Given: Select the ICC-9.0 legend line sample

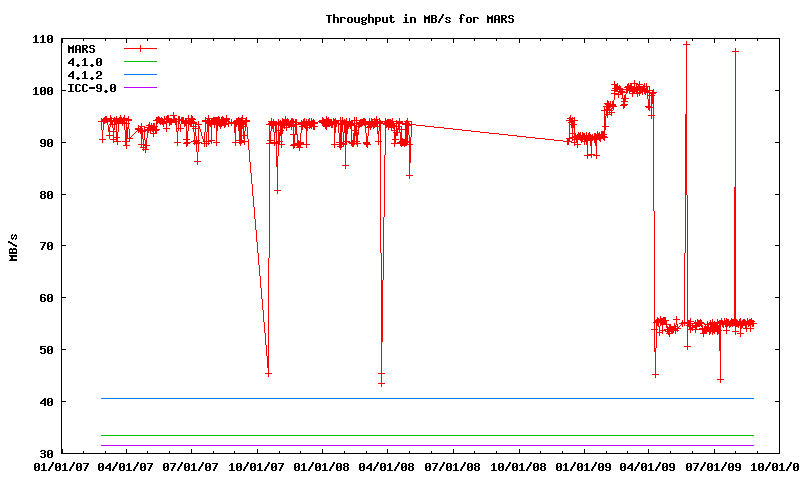Looking at the screenshot, I should [141, 88].
